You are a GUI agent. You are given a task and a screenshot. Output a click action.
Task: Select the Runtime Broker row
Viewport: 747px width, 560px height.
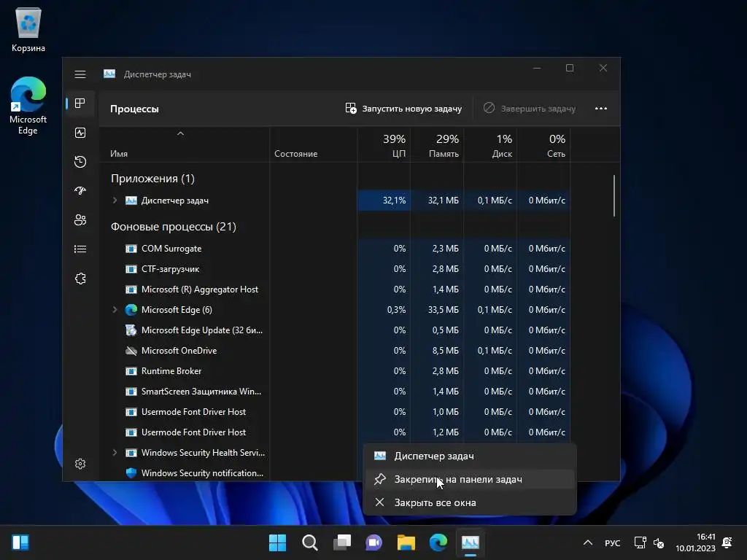[x=334, y=371]
